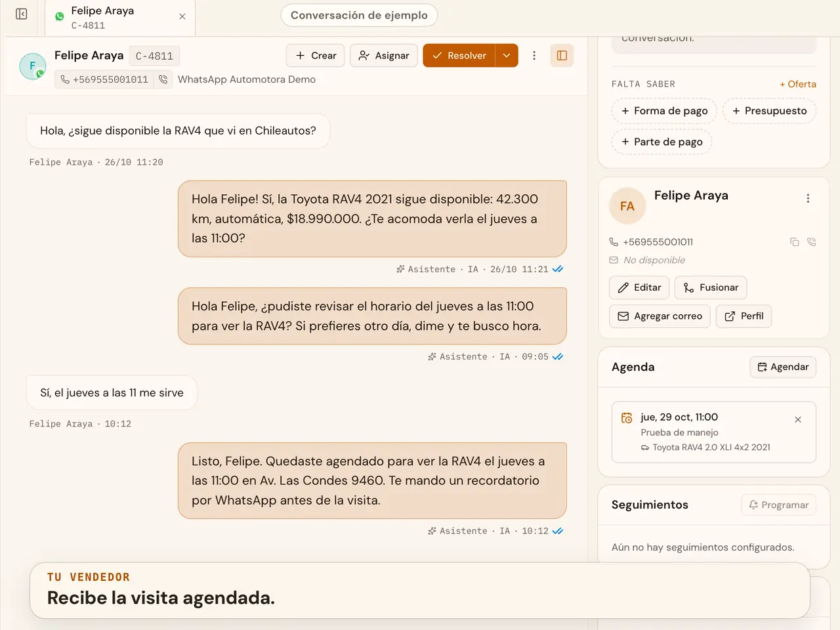The width and height of the screenshot is (840, 630).
Task: Click the message "Listo, Felipe. Quedaste agendado"
Action: [372, 480]
